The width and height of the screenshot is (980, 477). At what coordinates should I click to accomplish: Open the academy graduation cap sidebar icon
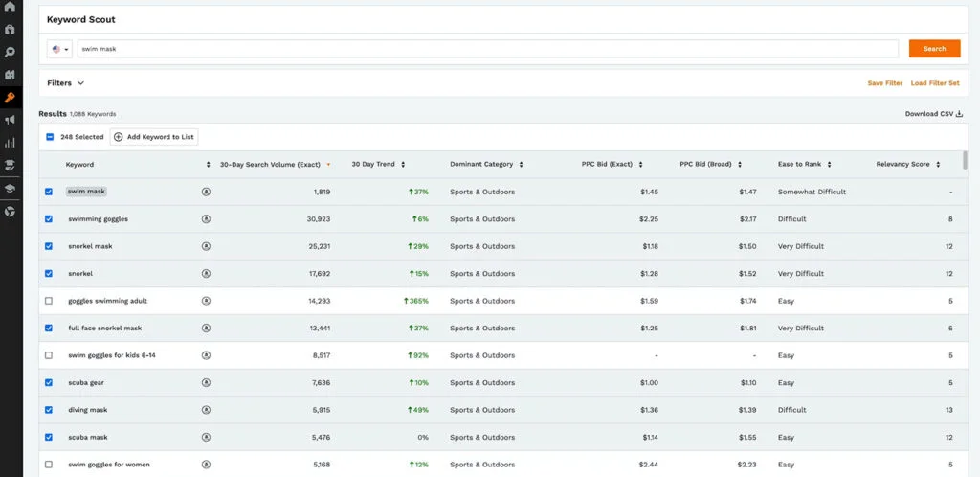pyautogui.click(x=10, y=188)
